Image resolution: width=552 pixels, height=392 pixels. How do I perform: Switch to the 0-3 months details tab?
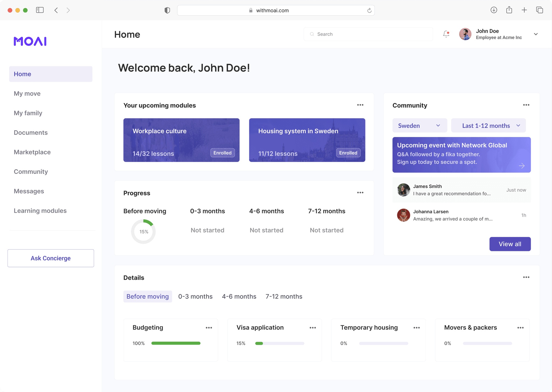point(195,296)
